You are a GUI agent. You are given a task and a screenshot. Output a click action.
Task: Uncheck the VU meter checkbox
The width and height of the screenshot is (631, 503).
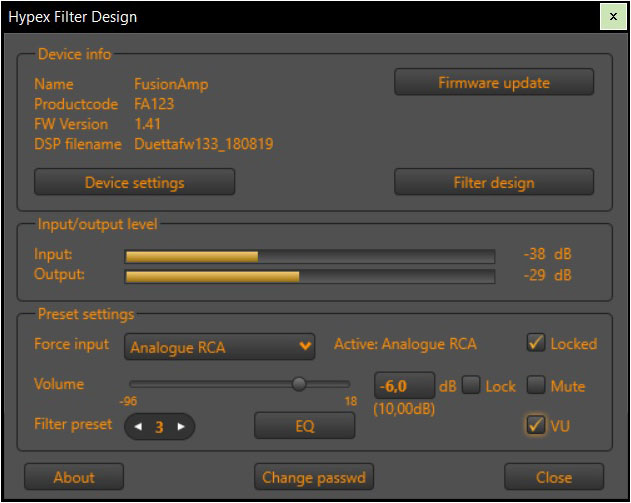coord(536,425)
